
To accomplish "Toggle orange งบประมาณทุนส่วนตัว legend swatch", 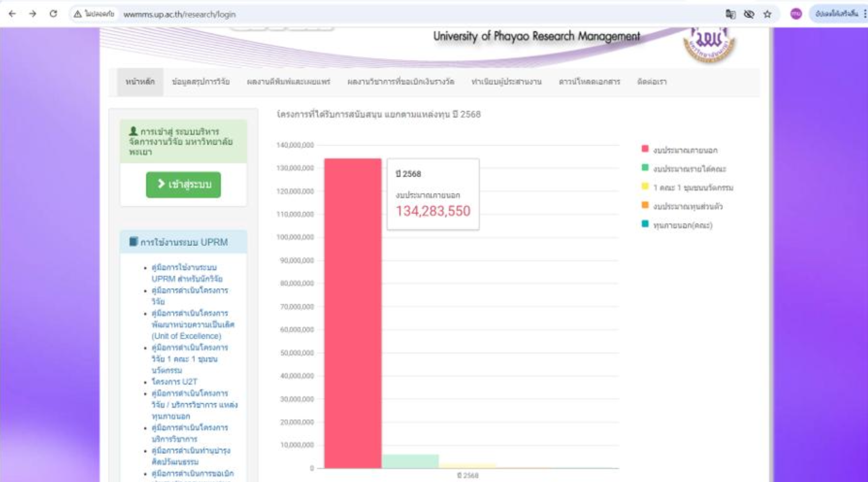I will 645,205.
